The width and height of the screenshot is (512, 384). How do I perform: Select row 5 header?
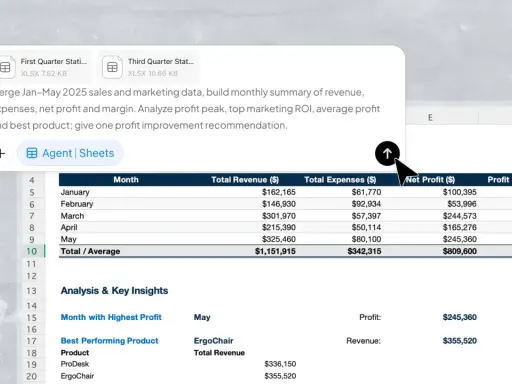32,192
